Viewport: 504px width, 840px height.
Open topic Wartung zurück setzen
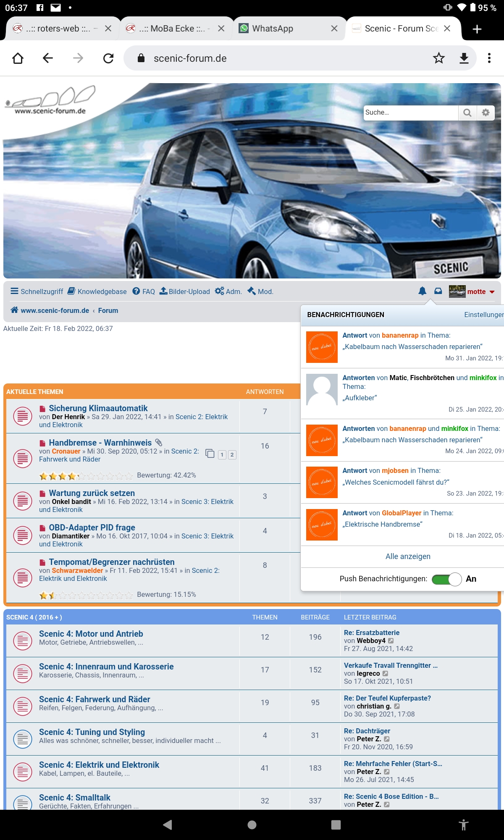point(92,493)
